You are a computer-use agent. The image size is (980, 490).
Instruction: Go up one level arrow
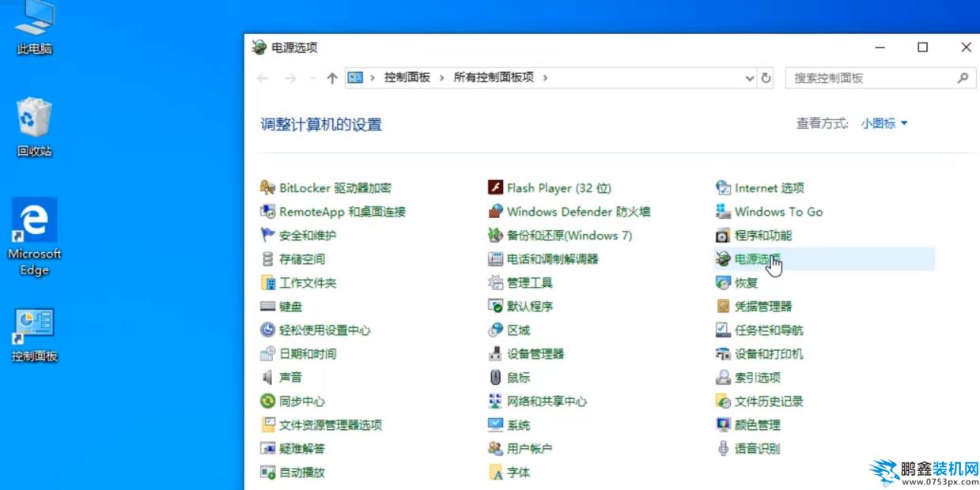point(332,78)
